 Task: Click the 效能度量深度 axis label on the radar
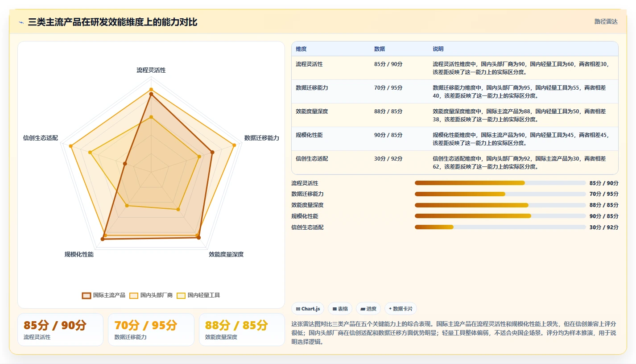point(226,255)
